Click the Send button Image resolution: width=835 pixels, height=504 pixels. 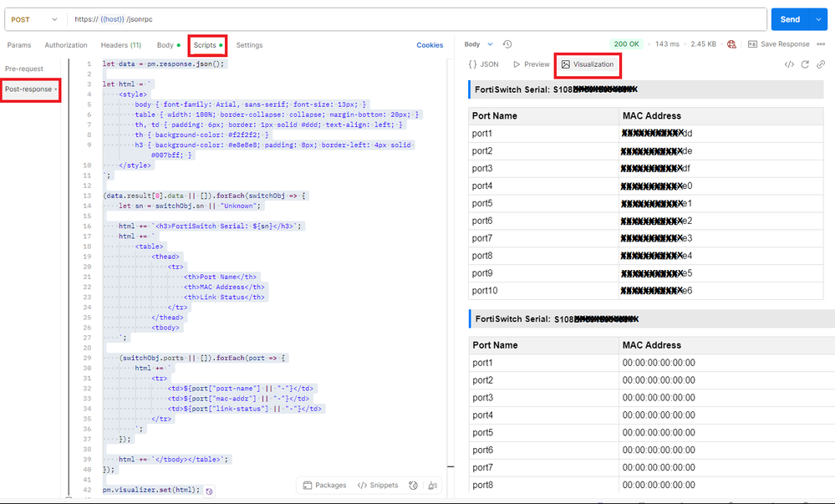pos(790,19)
